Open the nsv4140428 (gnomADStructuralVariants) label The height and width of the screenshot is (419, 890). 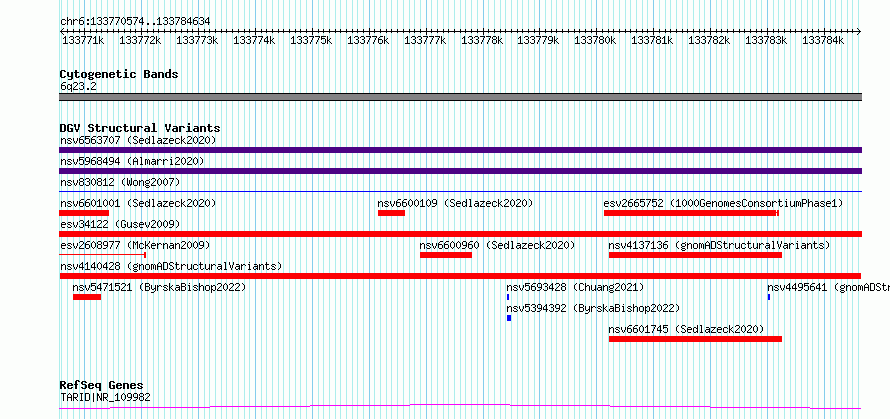(x=171, y=266)
